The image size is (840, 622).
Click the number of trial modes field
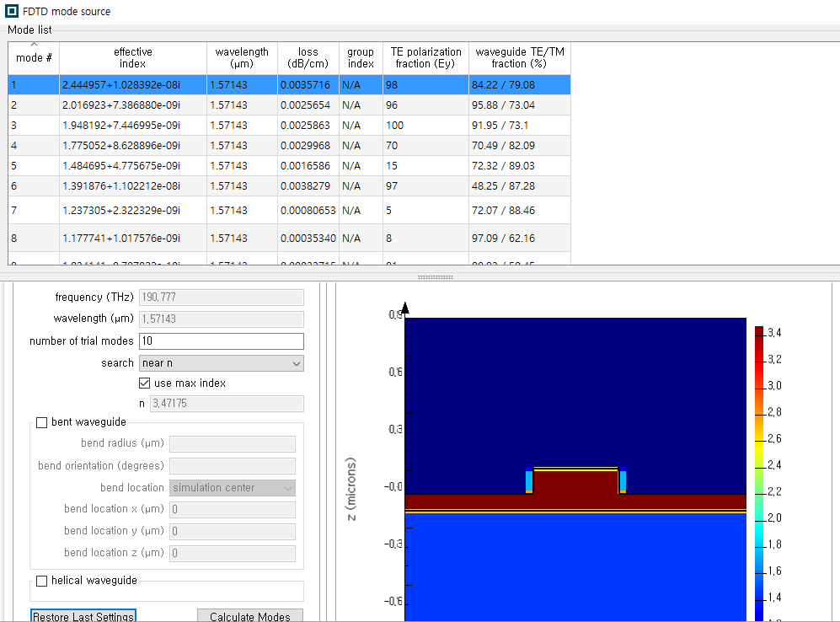tap(222, 341)
